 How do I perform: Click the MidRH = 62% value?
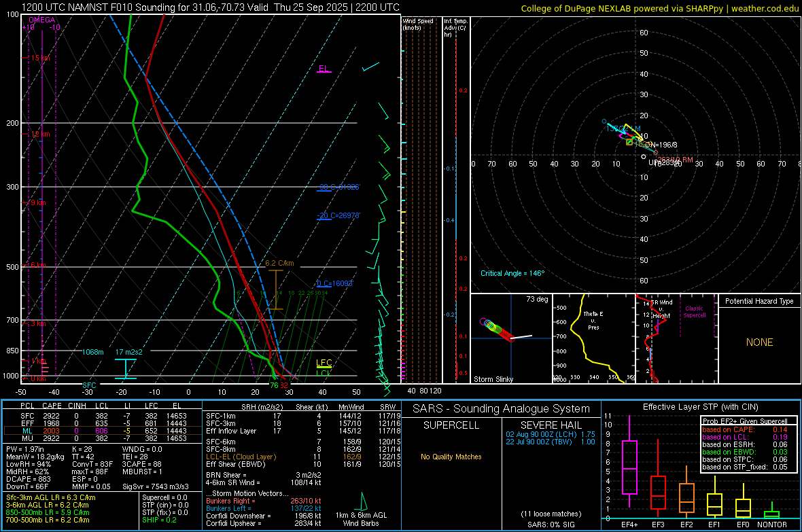28,472
